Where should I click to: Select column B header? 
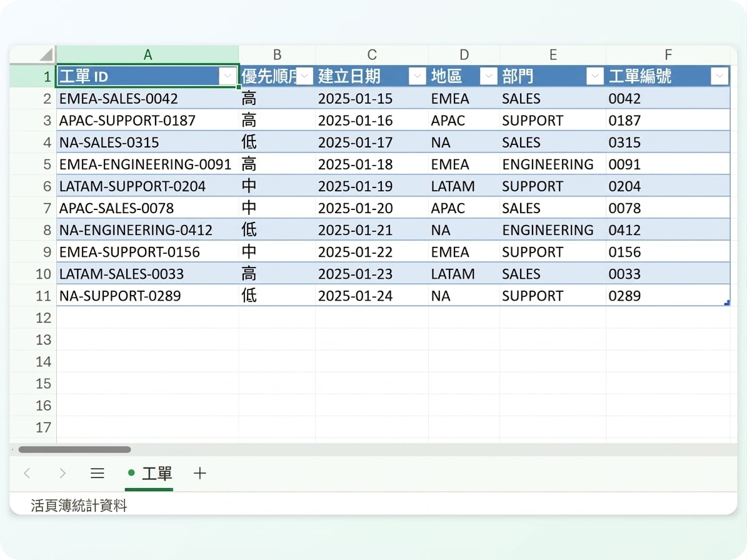point(277,55)
